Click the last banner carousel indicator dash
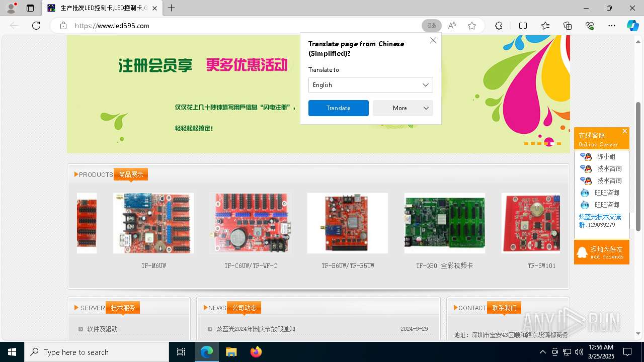The image size is (644, 362). coord(558,143)
